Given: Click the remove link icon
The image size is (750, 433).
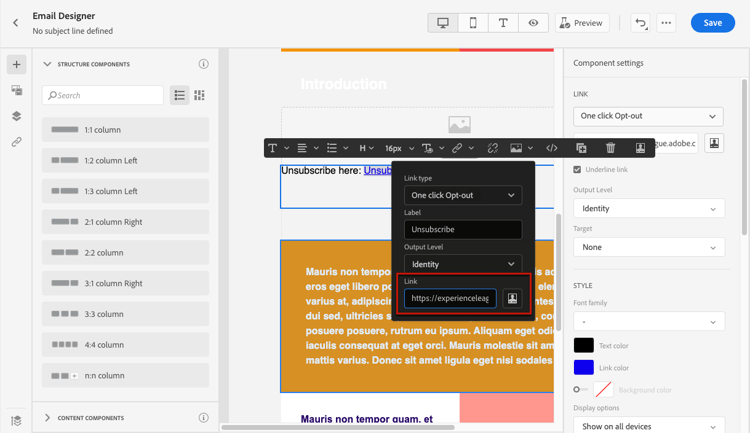Looking at the screenshot, I should click(492, 148).
